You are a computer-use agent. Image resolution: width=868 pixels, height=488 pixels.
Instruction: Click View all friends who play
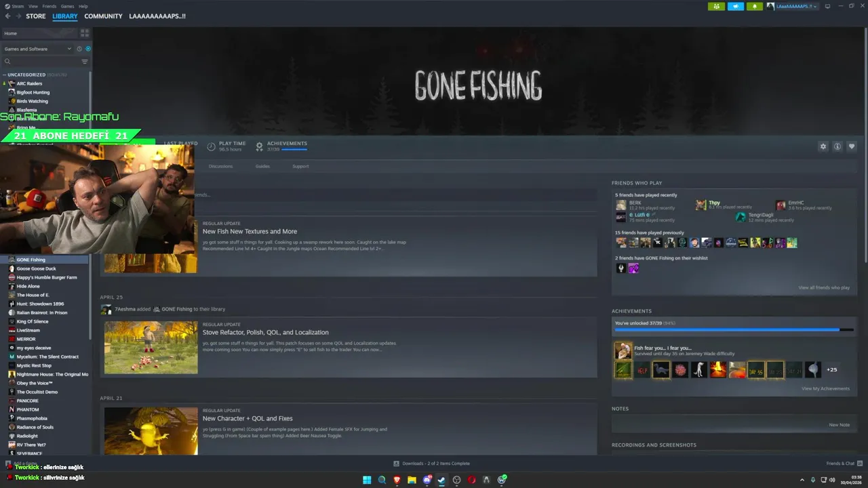(x=824, y=287)
